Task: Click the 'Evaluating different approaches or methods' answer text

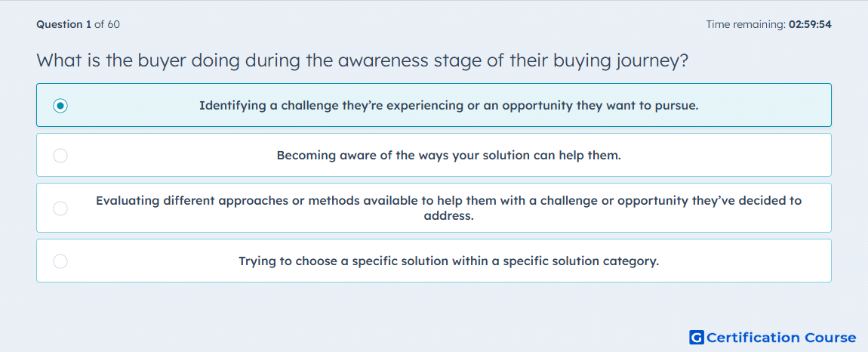Action: tap(448, 208)
